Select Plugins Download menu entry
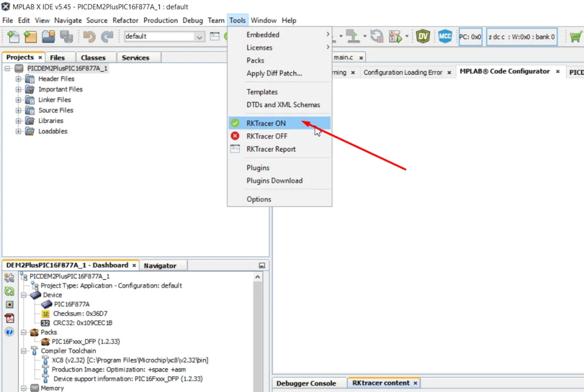584x392 pixels. coord(279,181)
